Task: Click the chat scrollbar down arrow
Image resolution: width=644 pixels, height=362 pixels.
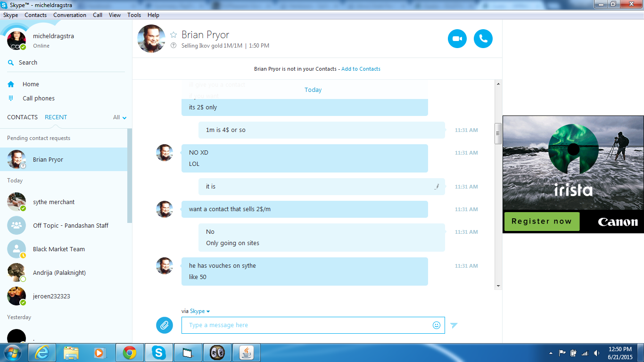Action: 498,286
